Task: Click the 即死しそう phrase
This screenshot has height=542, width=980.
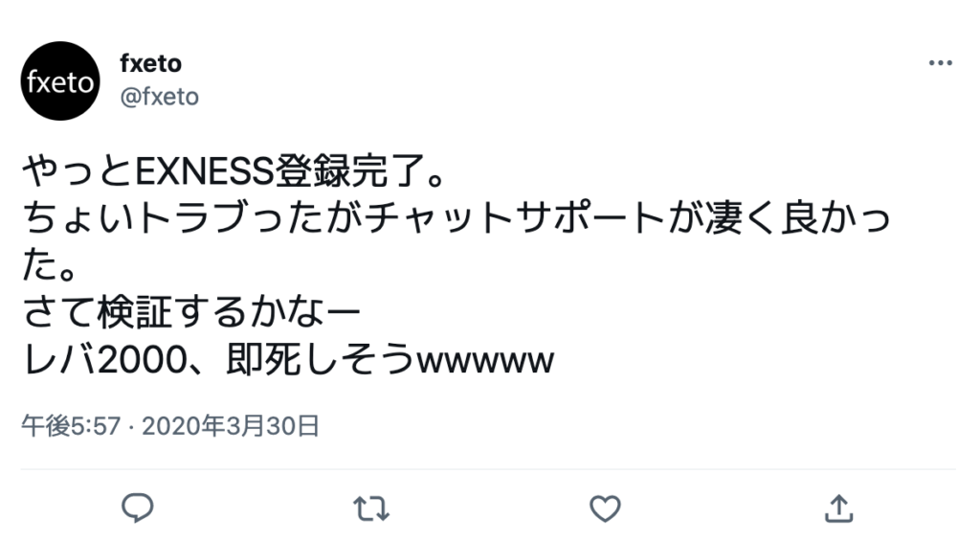Action: pos(321,361)
